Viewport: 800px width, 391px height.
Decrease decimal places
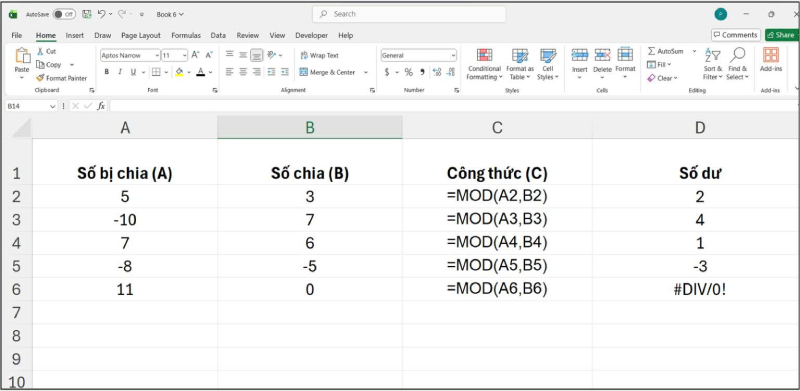(x=451, y=72)
